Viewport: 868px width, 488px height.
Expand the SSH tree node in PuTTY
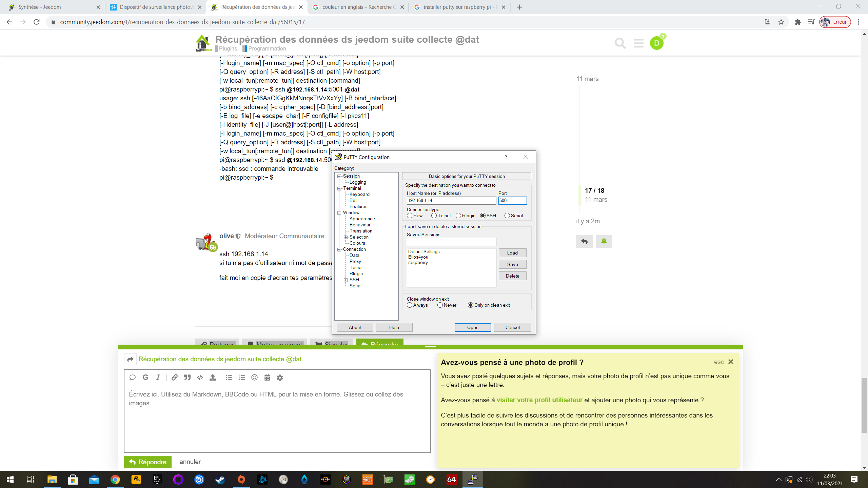click(x=346, y=280)
